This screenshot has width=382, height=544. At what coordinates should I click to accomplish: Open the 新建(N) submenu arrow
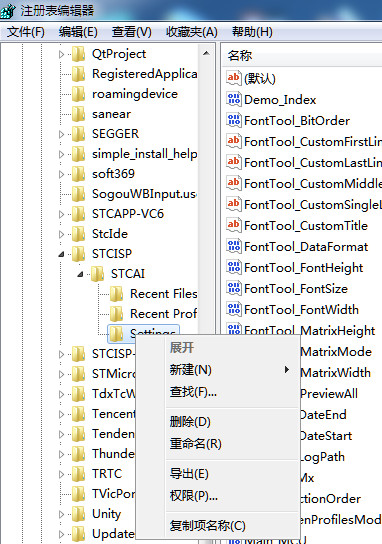[x=287, y=369]
